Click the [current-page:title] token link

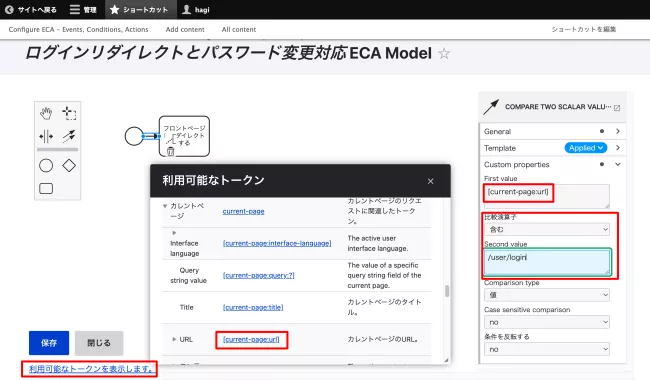253,307
